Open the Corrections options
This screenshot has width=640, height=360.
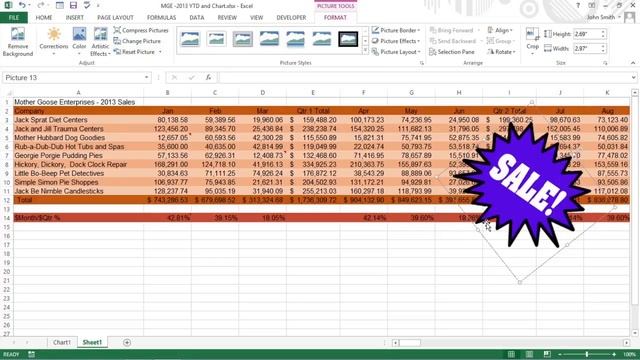coord(54,42)
